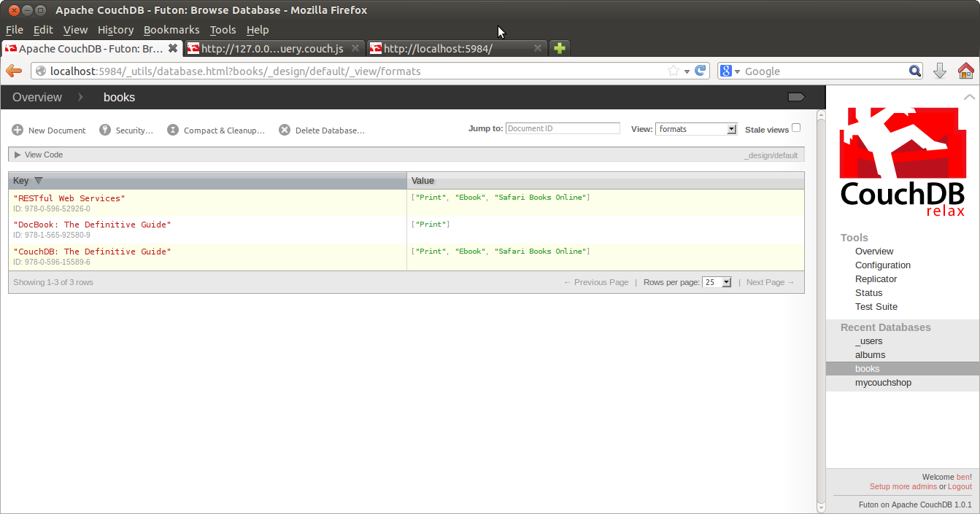Open the File menu
980x514 pixels.
pos(15,30)
